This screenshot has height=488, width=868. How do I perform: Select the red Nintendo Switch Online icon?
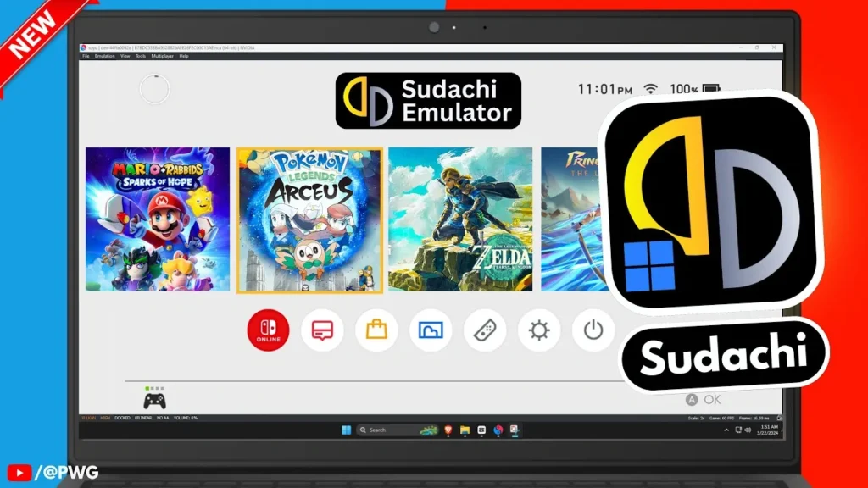click(x=268, y=330)
